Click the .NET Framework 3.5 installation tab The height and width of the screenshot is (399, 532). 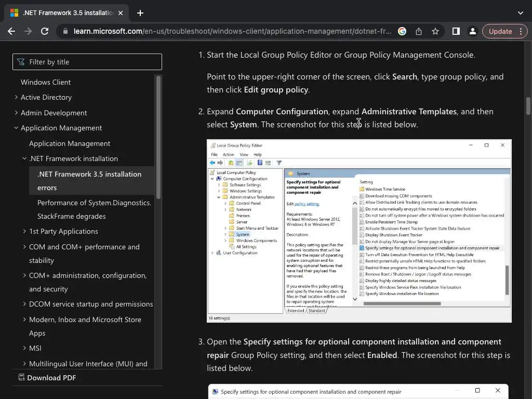tap(67, 13)
